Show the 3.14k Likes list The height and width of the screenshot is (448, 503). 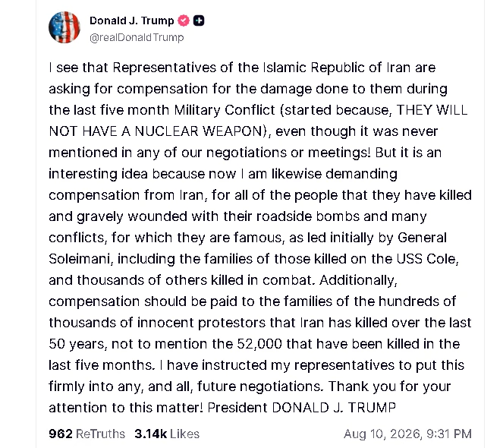167,434
